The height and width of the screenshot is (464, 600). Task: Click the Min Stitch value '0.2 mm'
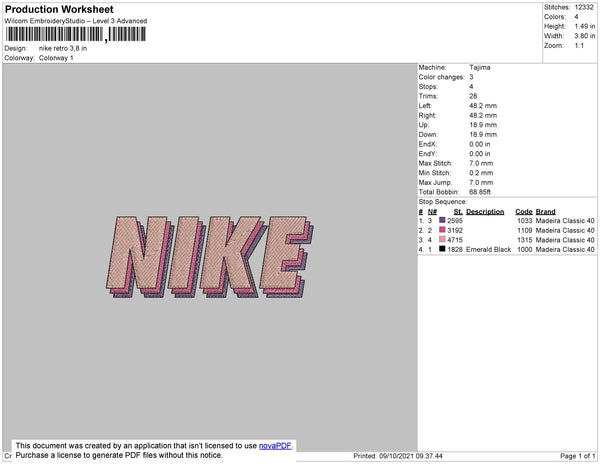point(481,173)
